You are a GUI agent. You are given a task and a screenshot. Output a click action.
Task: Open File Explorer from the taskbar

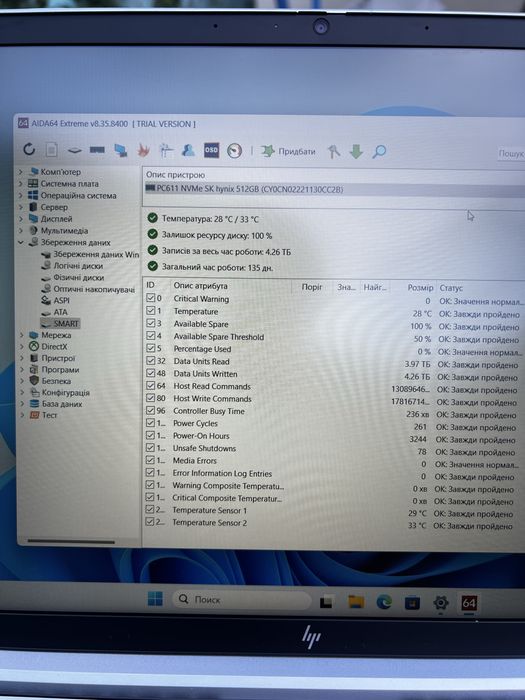pos(356,602)
